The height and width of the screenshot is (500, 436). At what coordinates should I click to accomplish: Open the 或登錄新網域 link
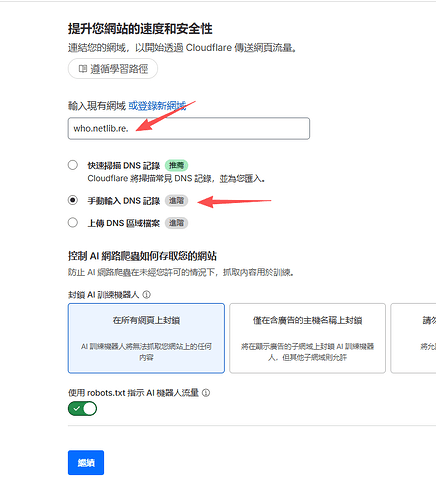coord(157,106)
